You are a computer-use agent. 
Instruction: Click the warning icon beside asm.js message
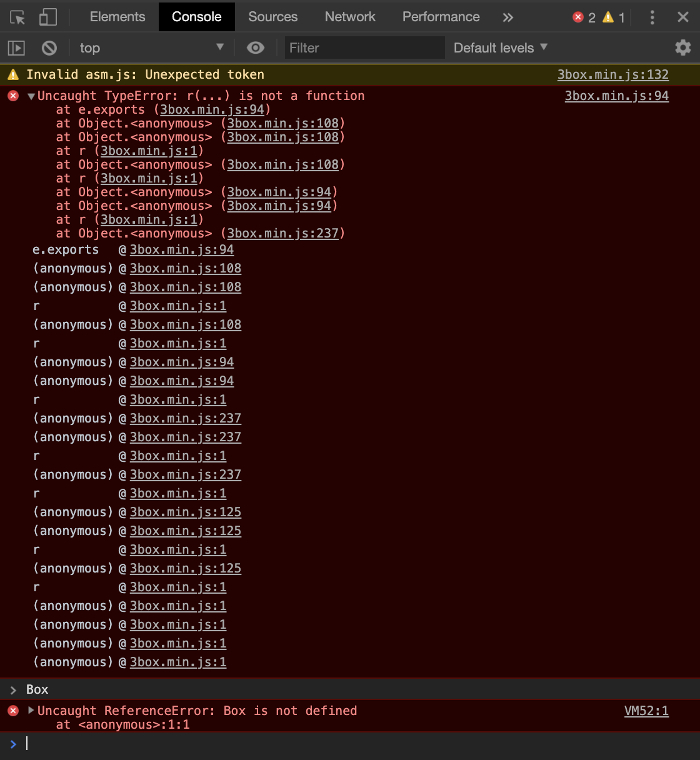coord(13,75)
